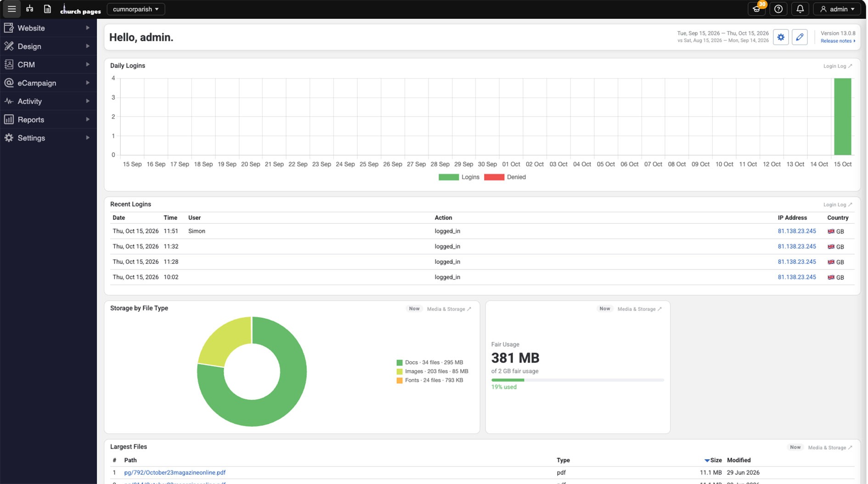Click the 15 Oct bar in Daily Logins chart
Viewport: 868px width, 484px height.
(x=843, y=117)
